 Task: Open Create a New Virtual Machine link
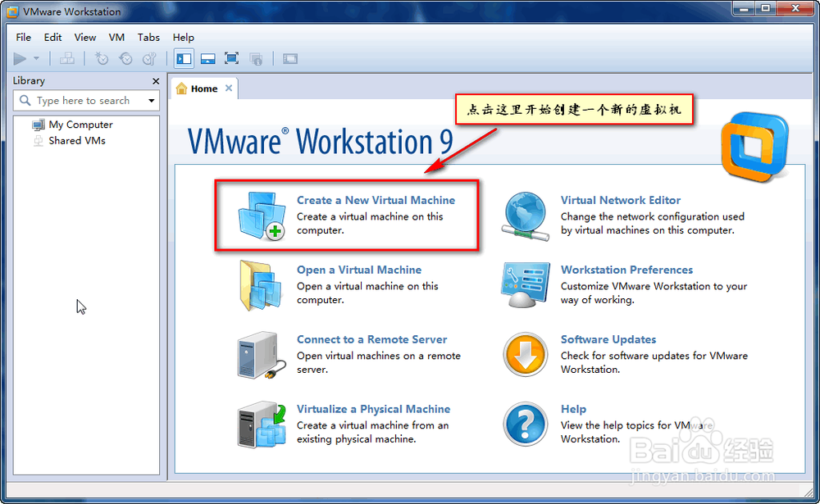[376, 200]
